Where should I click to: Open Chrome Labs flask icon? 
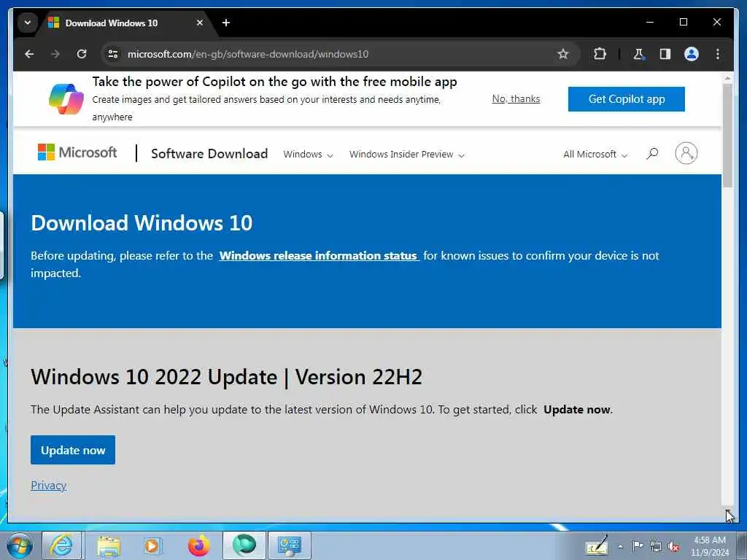pos(639,54)
